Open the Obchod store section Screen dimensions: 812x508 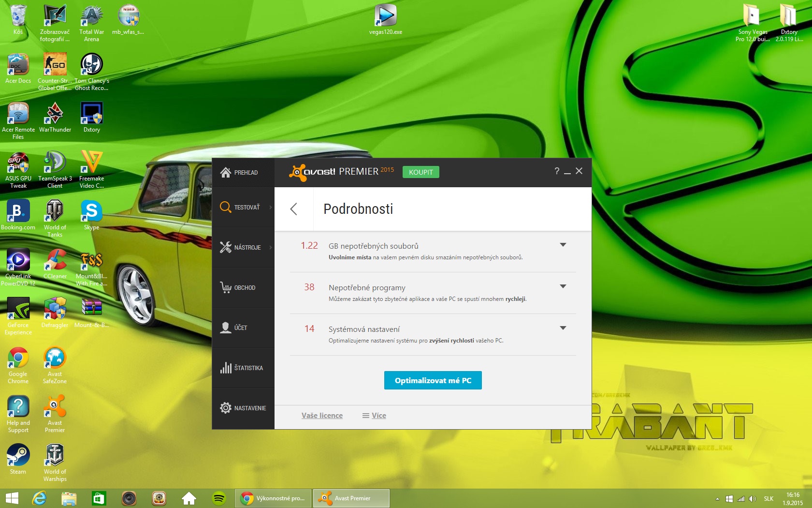[x=243, y=287]
